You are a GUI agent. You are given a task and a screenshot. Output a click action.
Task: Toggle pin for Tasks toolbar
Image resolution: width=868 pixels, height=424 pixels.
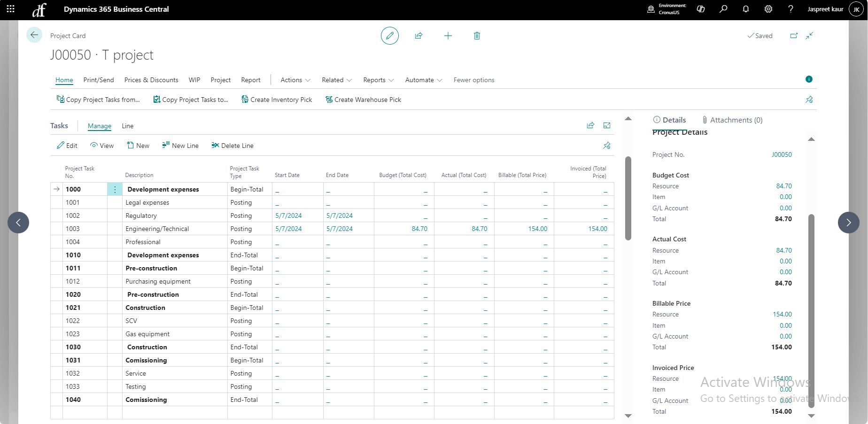pos(606,146)
